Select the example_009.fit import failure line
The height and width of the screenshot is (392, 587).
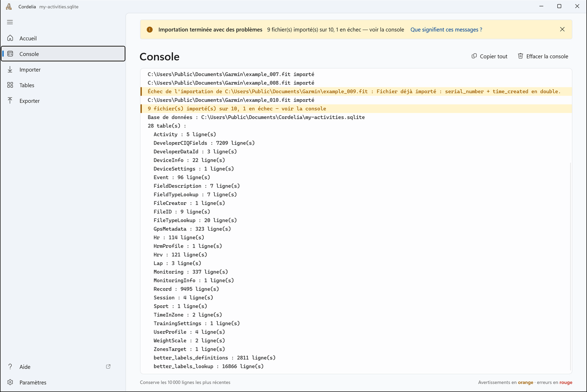[356, 91]
